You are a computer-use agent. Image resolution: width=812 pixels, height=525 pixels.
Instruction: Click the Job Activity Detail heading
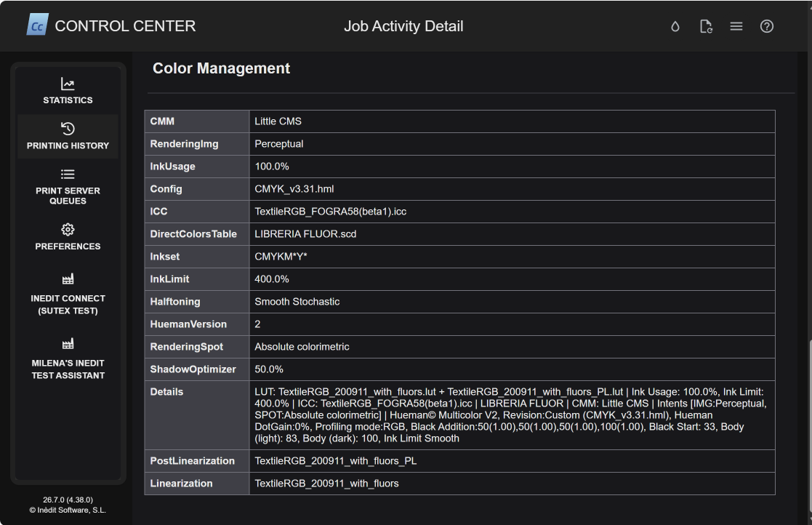pos(403,26)
